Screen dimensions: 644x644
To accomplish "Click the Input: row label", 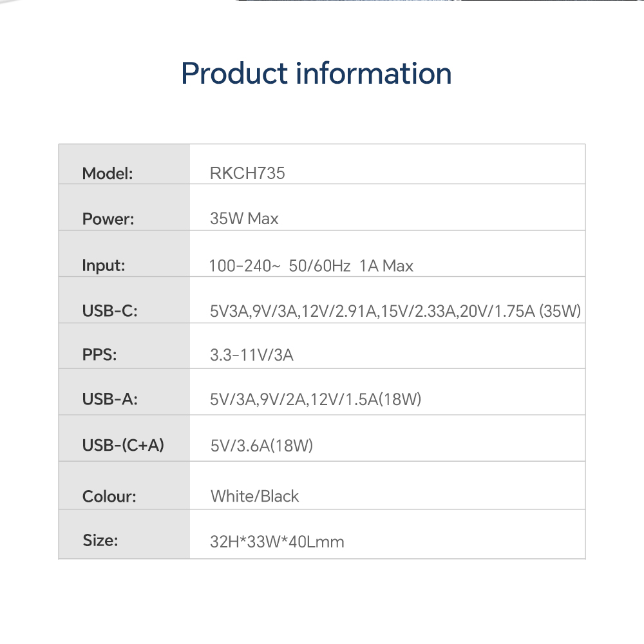I will [104, 265].
